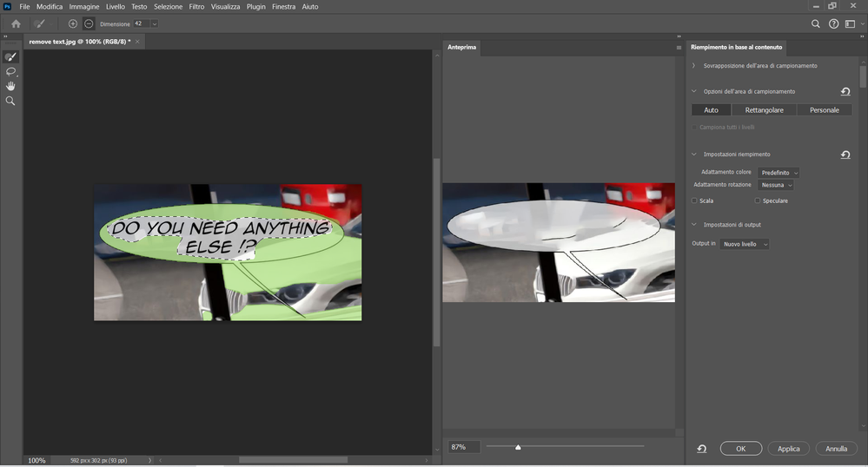Select the Anteprima panel tab

pyautogui.click(x=461, y=47)
